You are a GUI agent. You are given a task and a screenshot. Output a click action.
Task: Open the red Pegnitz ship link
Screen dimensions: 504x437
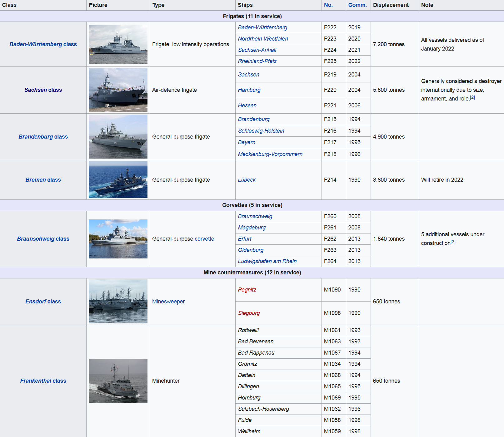point(247,290)
